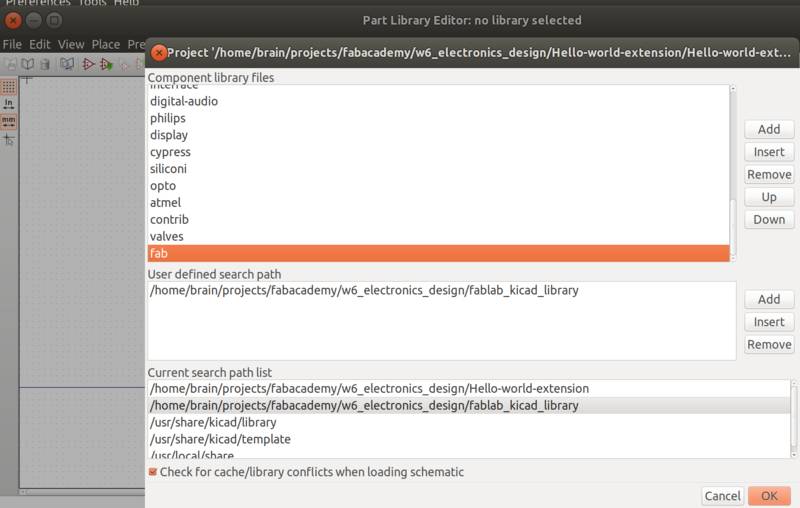Confirm library settings with OK
The image size is (800, 508).
coord(769,496)
